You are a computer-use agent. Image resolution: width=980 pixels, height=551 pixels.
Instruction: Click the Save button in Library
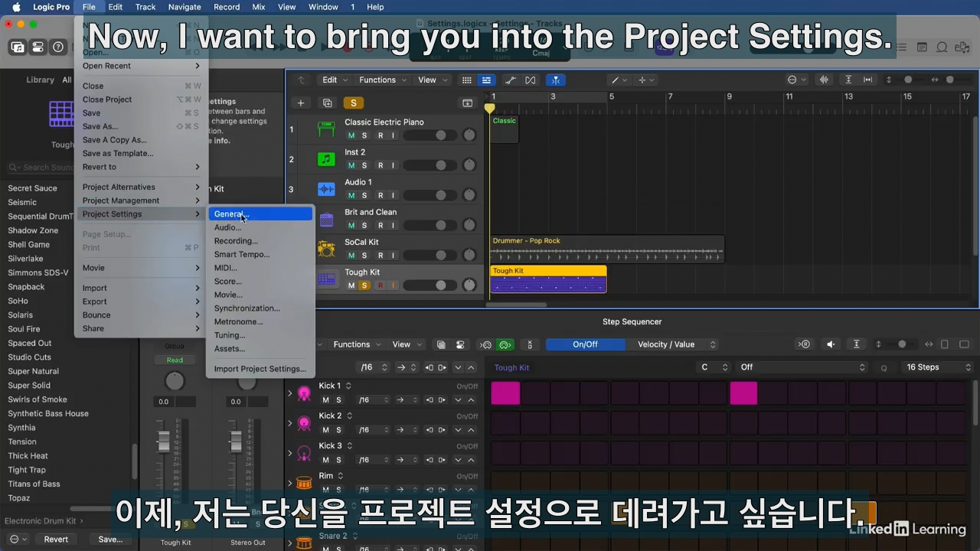click(x=110, y=539)
